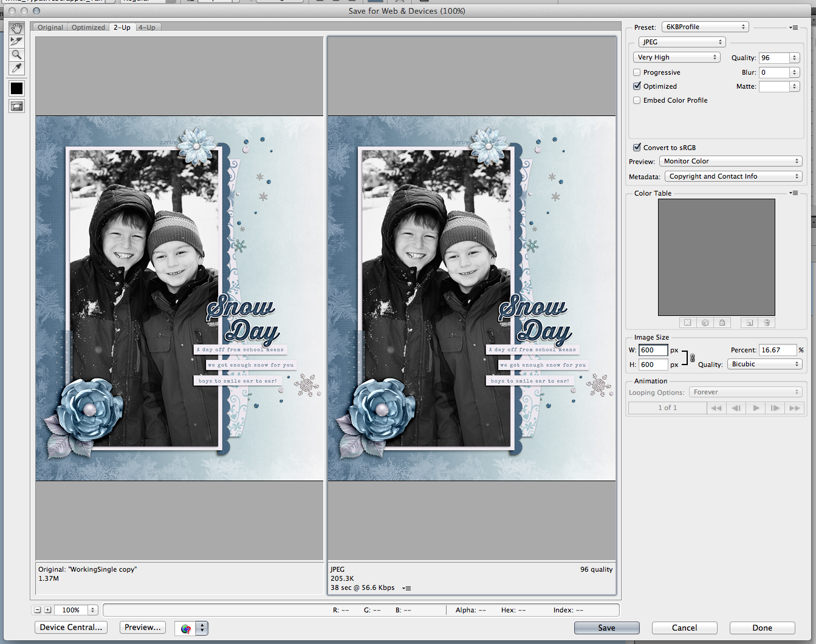
Task: Uncheck Convert to sRGB checkbox
Action: (637, 147)
